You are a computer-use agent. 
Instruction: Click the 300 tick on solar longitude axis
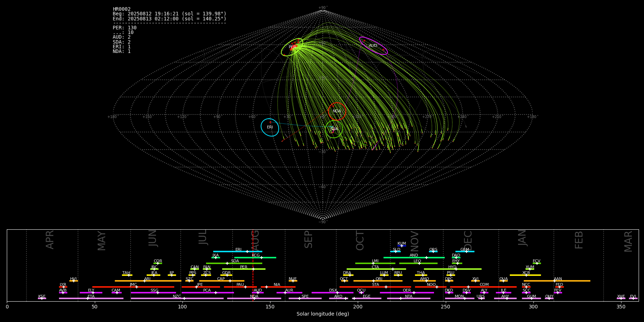pos(533,307)
